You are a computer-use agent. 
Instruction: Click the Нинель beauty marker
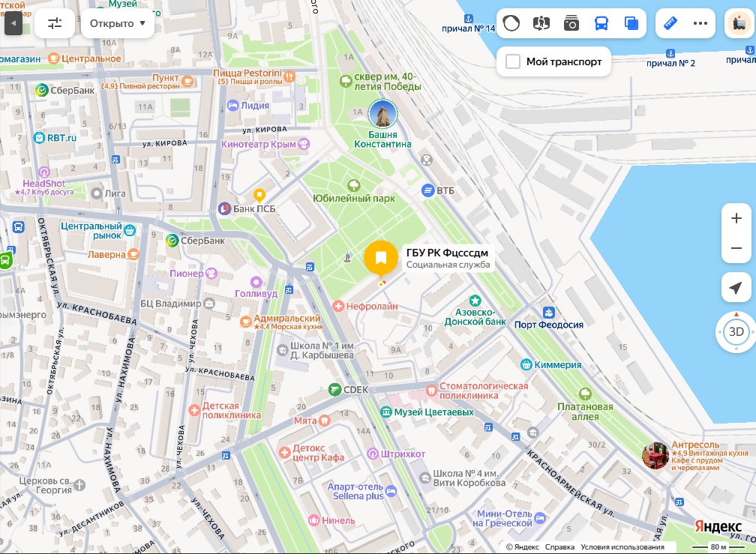tap(313, 520)
